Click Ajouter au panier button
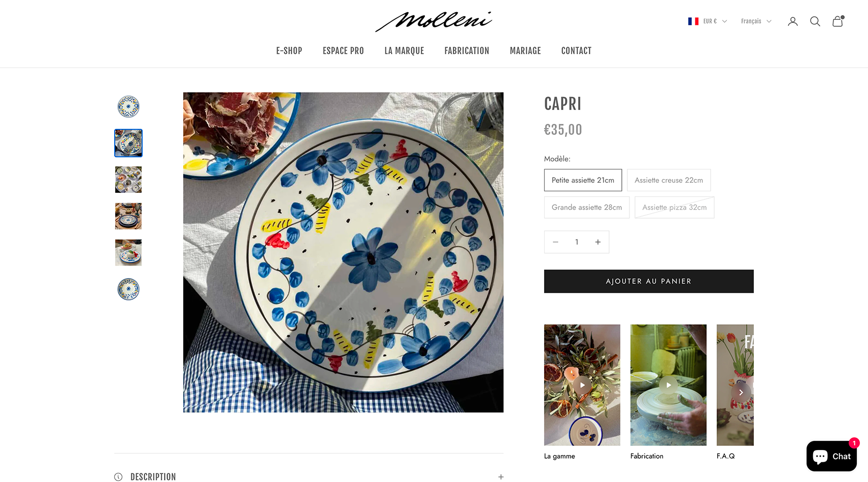This screenshot has height=482, width=868. click(x=649, y=281)
